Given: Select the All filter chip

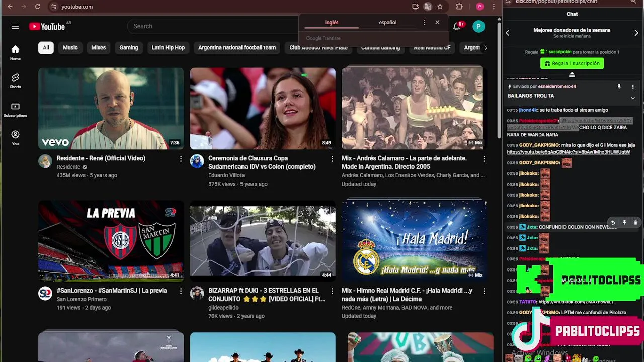Looking at the screenshot, I should click(46, 48).
